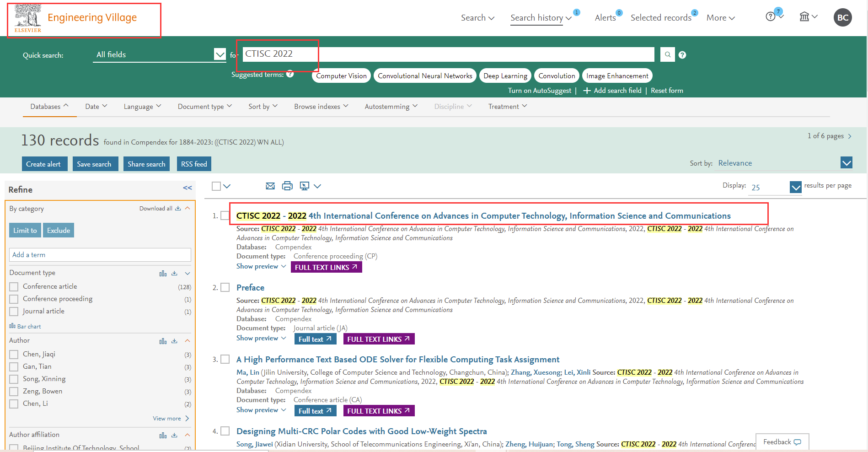Open the Full text link for Preface
The width and height of the screenshot is (868, 452).
(315, 339)
